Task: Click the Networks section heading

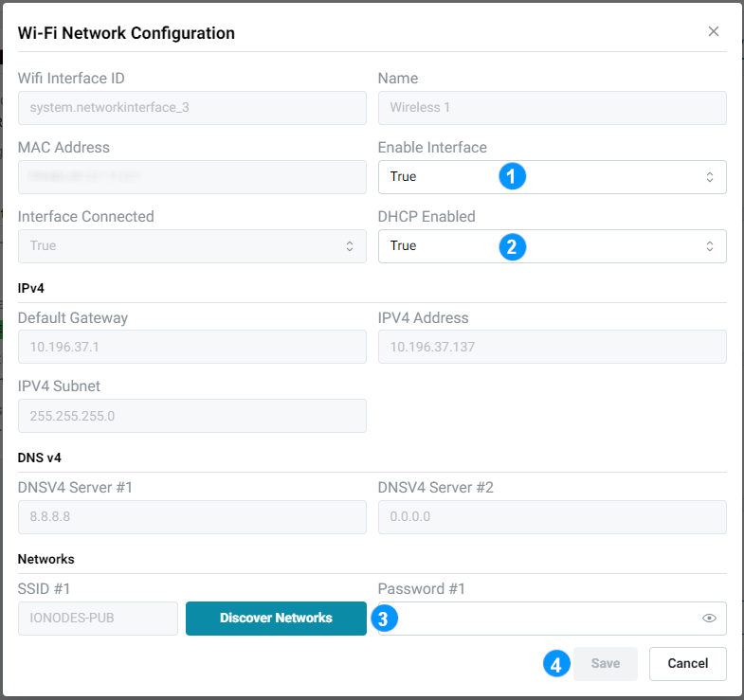Action: click(46, 559)
